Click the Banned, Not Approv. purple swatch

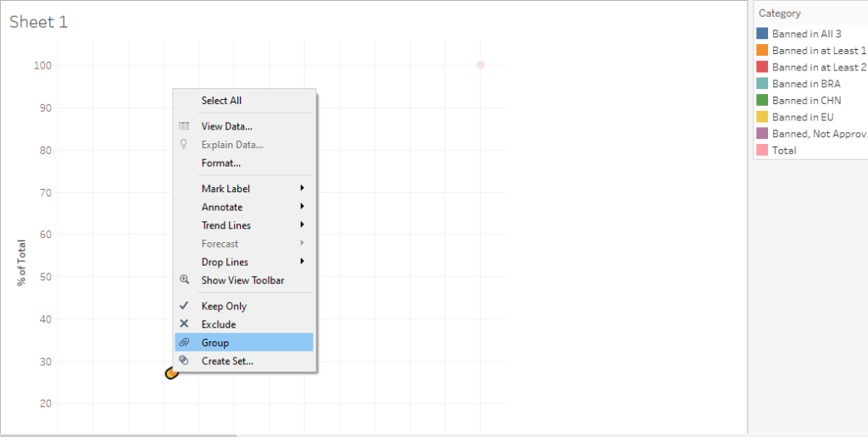coord(762,133)
